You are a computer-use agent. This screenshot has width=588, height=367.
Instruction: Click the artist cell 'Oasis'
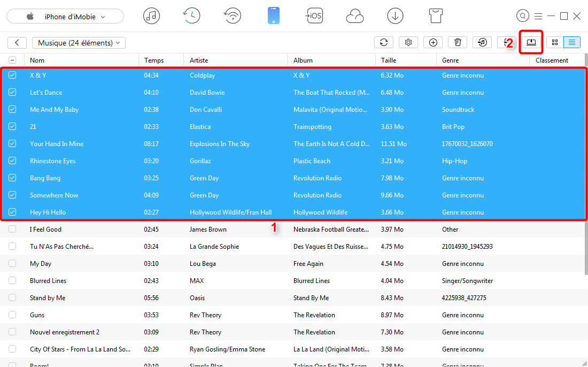coord(197,297)
